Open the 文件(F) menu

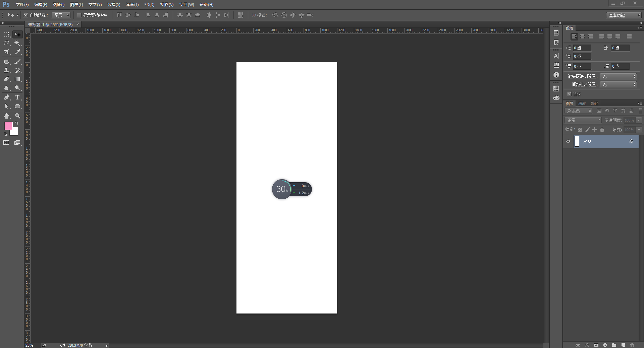coord(22,5)
